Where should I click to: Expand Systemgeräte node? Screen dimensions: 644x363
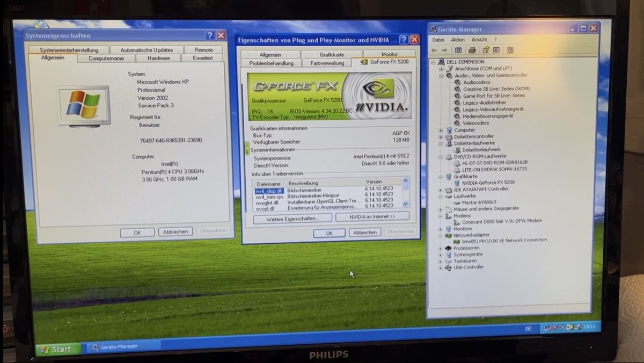tap(441, 255)
